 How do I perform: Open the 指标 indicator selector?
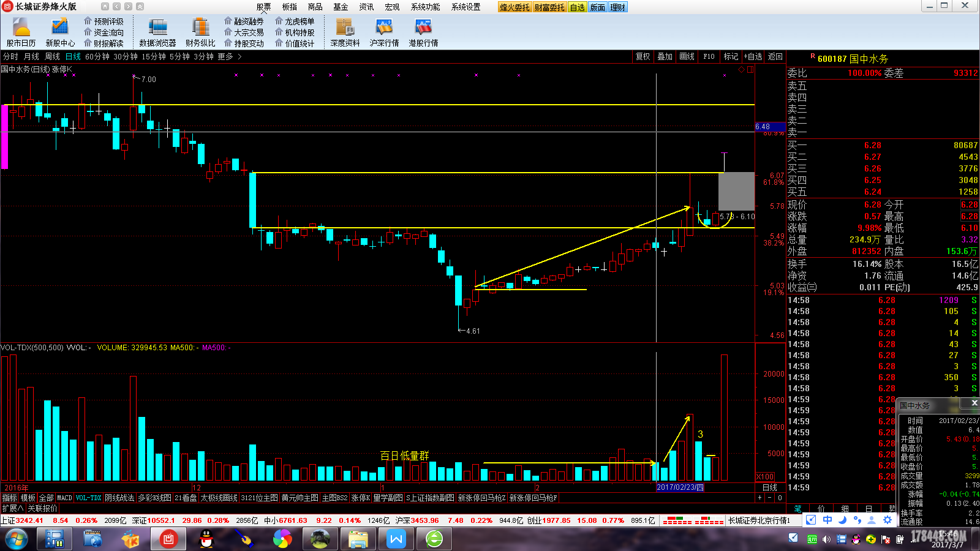(9, 498)
